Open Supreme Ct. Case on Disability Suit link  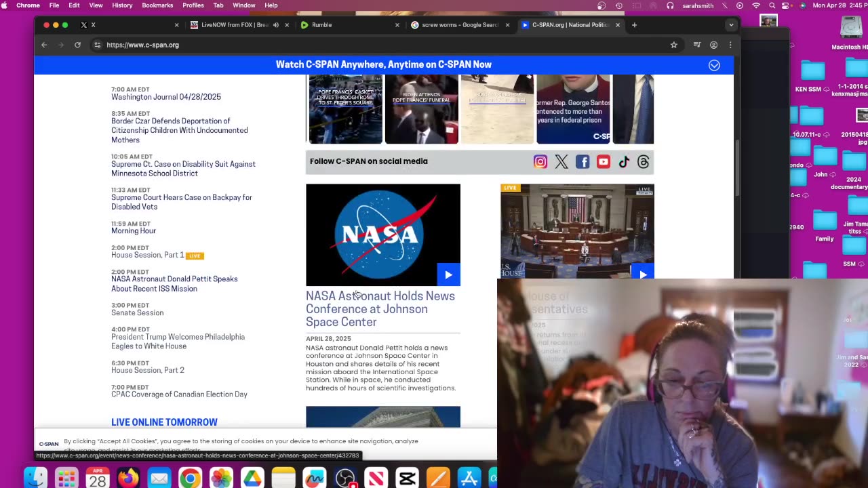pyautogui.click(x=183, y=169)
